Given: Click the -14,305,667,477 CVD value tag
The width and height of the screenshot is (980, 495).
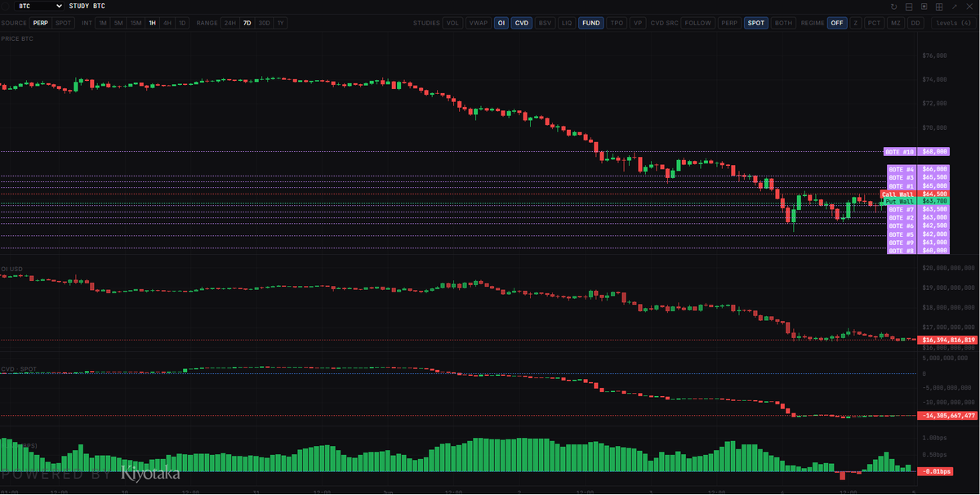Looking at the screenshot, I should pyautogui.click(x=948, y=416).
